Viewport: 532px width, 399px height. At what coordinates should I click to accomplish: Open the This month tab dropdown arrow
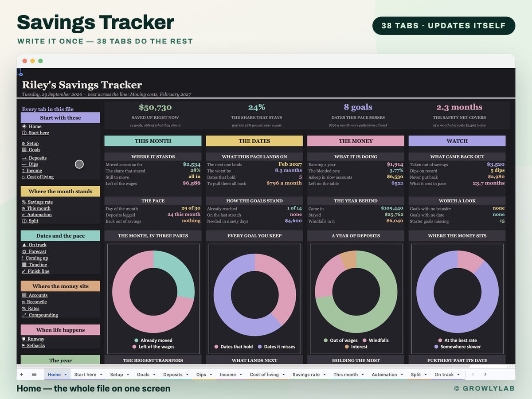(362, 375)
